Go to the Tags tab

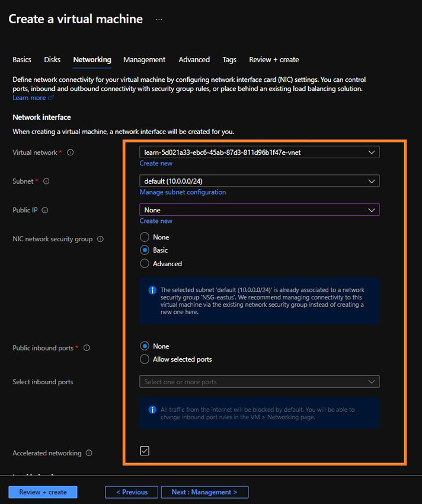click(229, 59)
